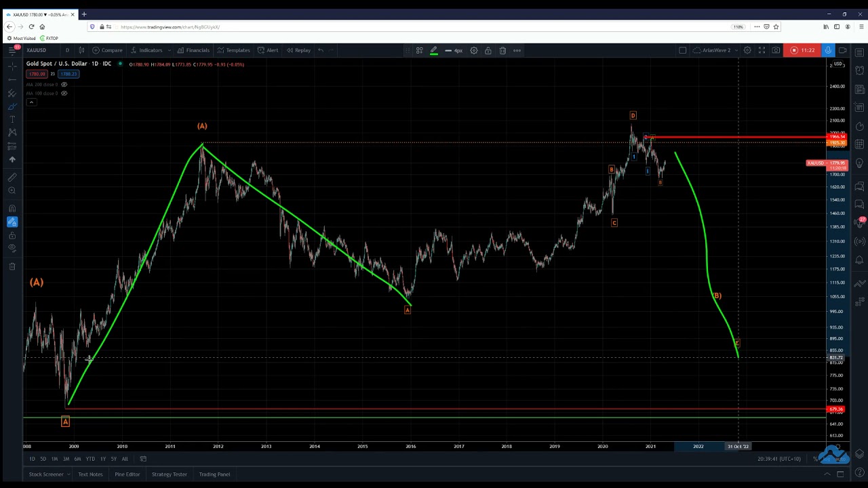Start Bar Replay mode

[298, 50]
